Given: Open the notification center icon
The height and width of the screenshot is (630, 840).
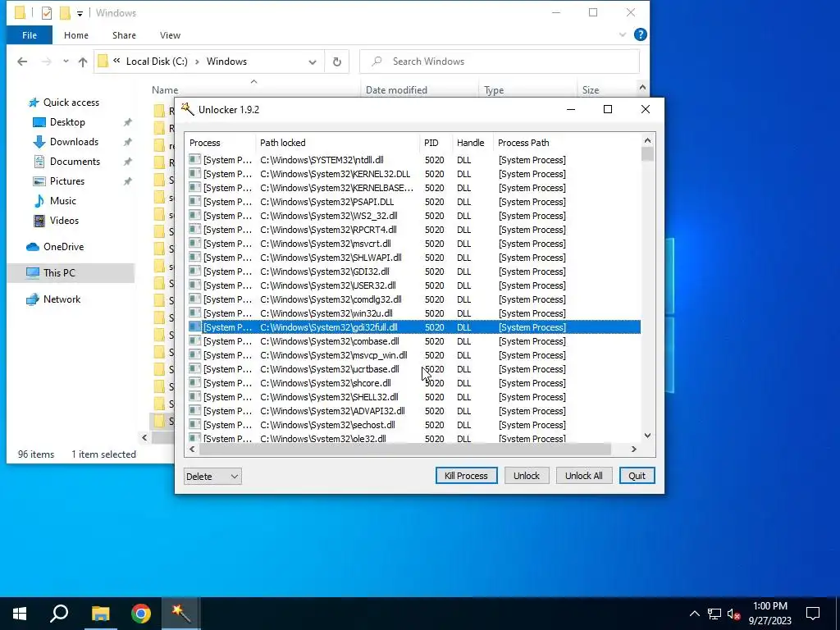Looking at the screenshot, I should pyautogui.click(x=813, y=614).
